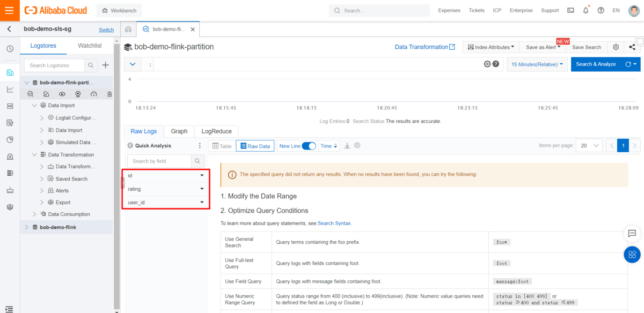Screen dimensions: 644x313
Task: Click the Search Logstores input field
Action: [55, 65]
